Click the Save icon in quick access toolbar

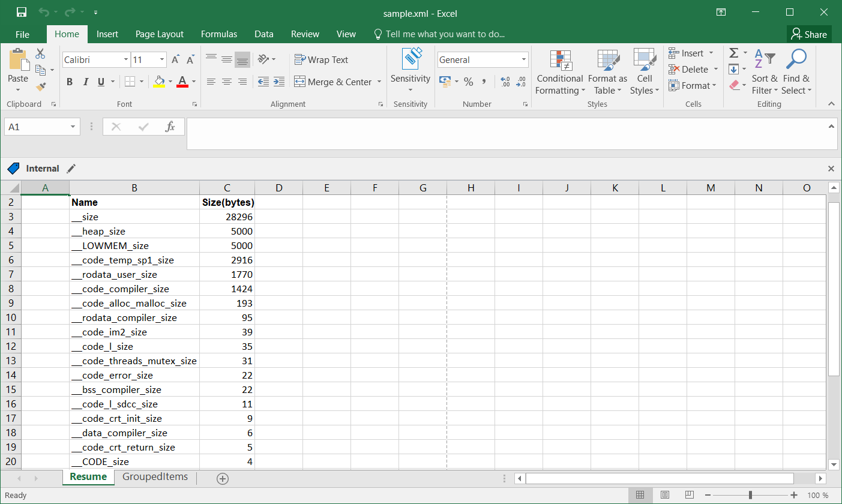click(x=22, y=12)
